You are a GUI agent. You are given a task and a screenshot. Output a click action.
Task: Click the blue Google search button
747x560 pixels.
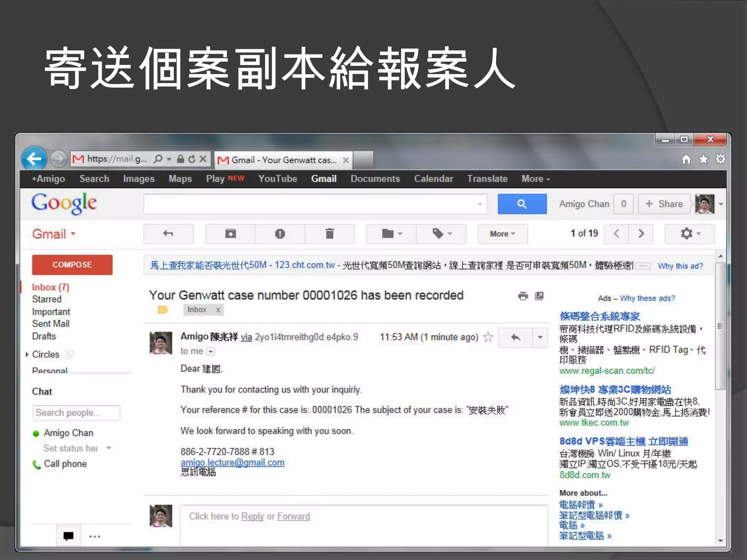click(522, 204)
